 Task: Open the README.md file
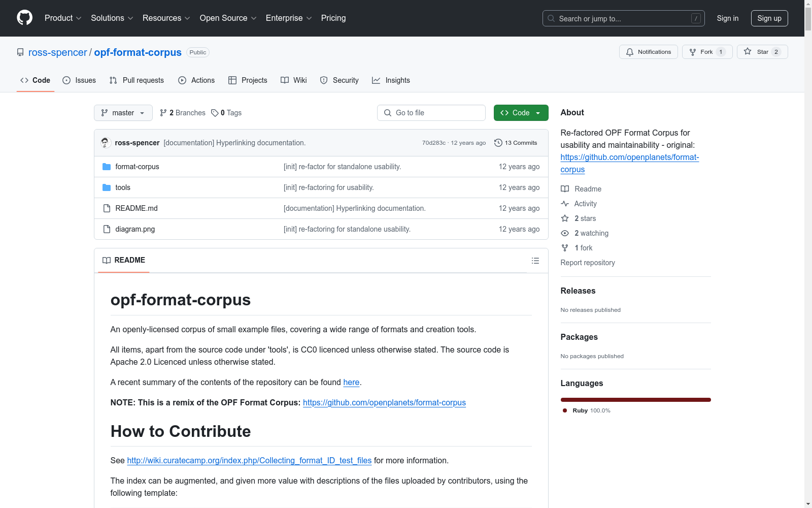(x=137, y=208)
